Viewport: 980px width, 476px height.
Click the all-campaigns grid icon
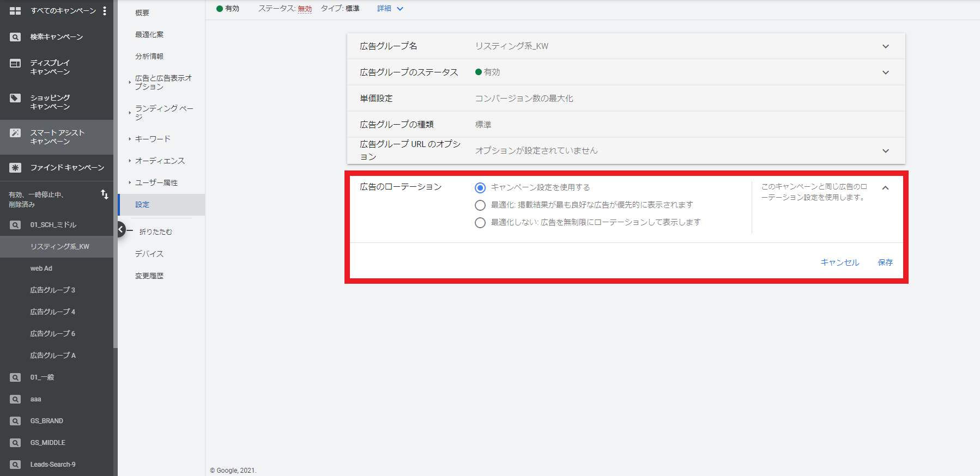click(15, 11)
